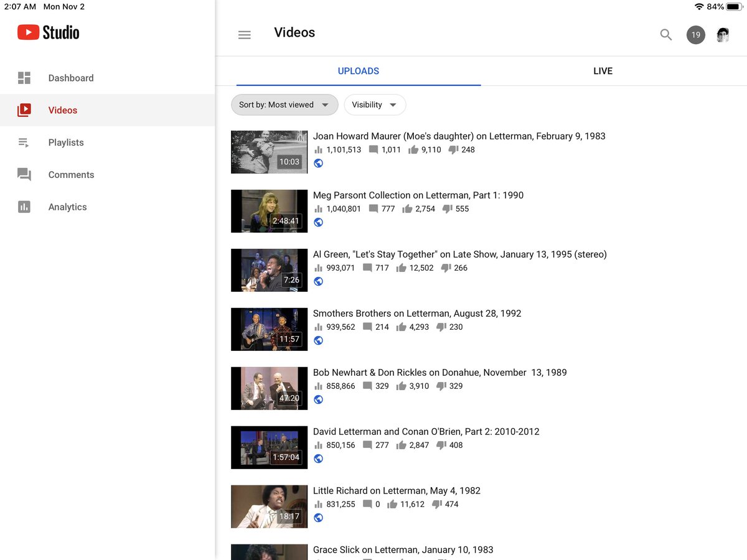Click public globe icon for Al Green video
The width and height of the screenshot is (747, 560).
(318, 281)
